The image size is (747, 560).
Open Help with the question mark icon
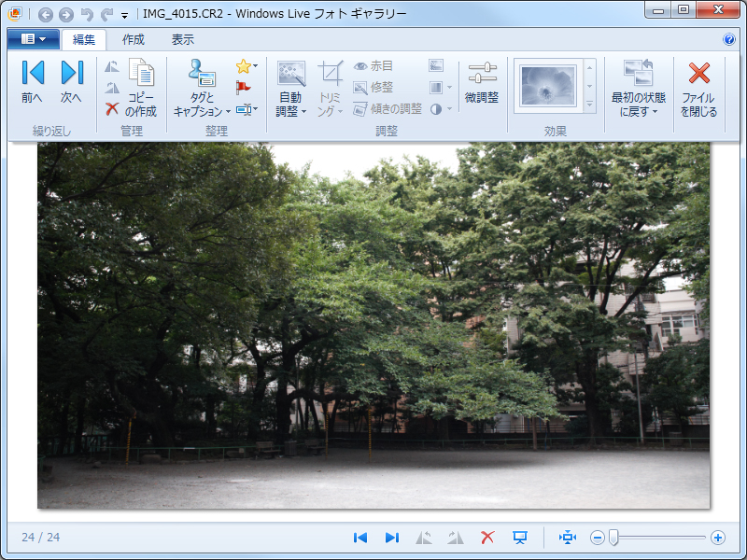[x=730, y=39]
